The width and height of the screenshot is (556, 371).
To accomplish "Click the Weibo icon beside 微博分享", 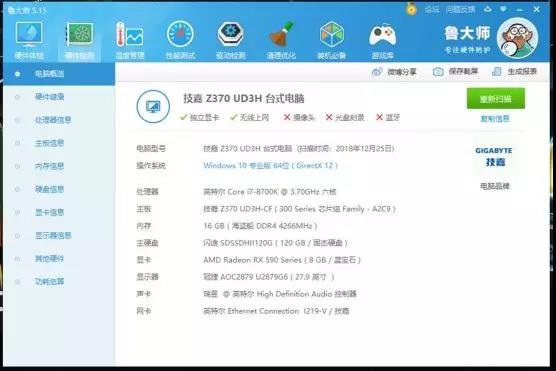I will click(x=377, y=72).
